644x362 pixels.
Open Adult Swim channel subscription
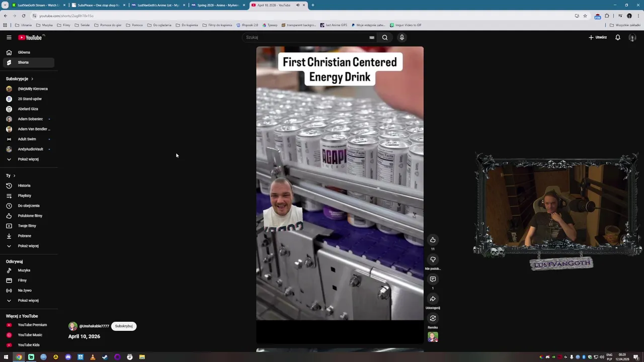[x=28, y=139]
